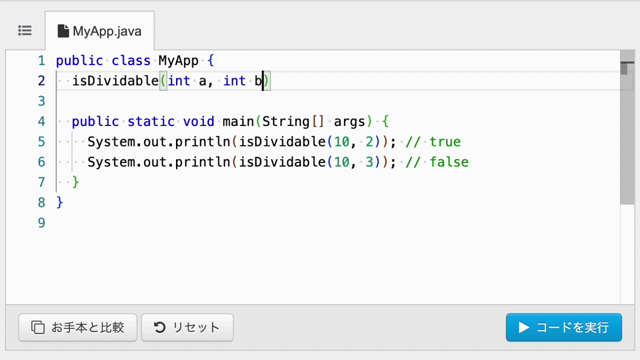Click the file icon on MyApp.java tab

(63, 31)
